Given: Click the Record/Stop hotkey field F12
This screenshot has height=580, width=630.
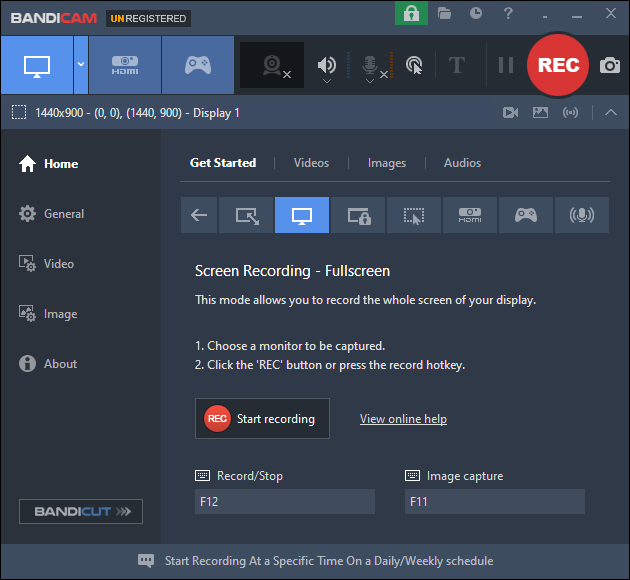Looking at the screenshot, I should point(285,501).
